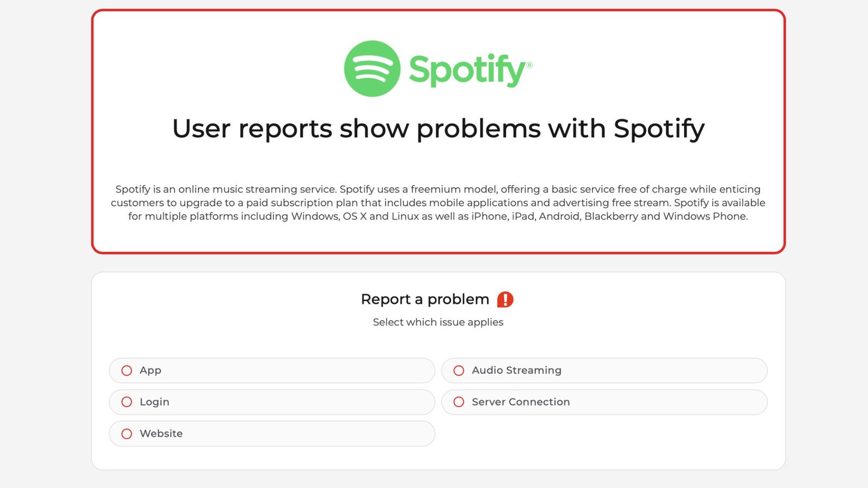Click 'Windows Phone' at the description's end
This screenshot has width=868, height=488.
tap(705, 216)
